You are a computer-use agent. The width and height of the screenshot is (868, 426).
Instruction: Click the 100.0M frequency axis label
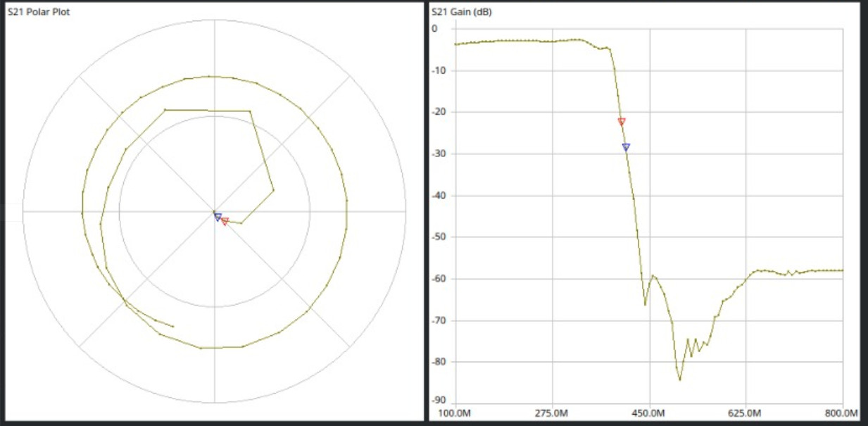point(455,413)
